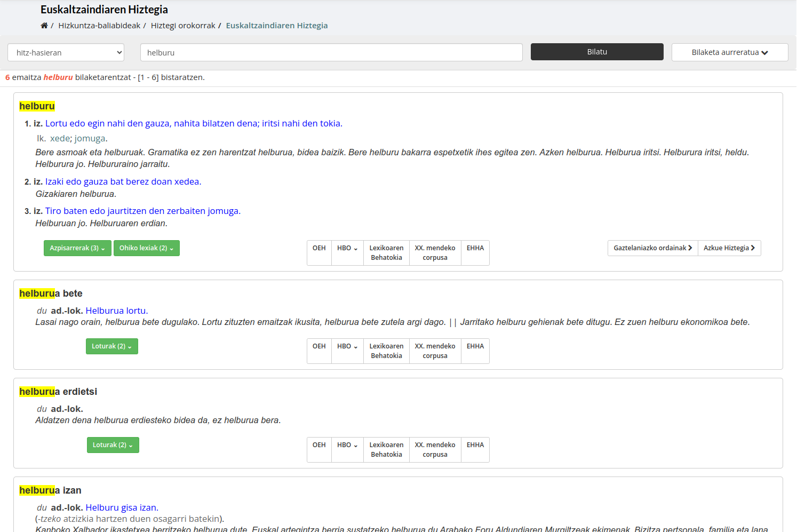Expand Loturak (2) under helburua erdietsi
The image size is (797, 532).
tap(113, 445)
